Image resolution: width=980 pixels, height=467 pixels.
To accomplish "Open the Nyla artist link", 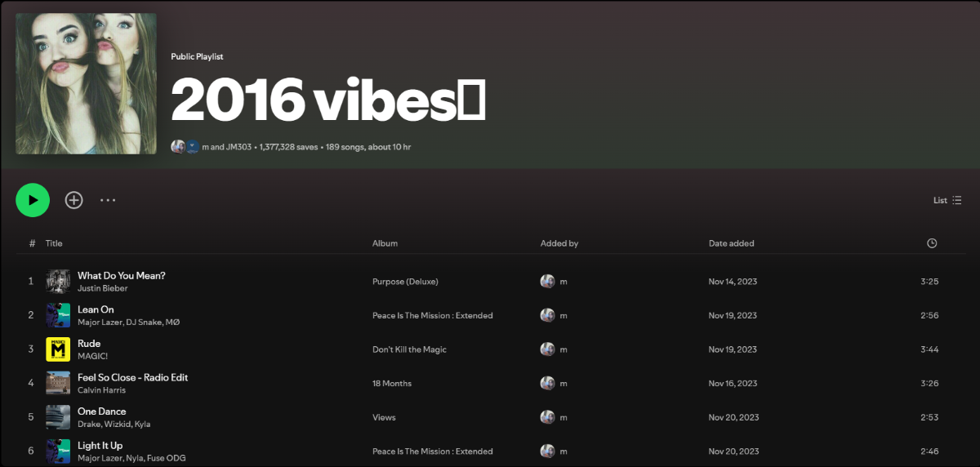I will tap(135, 458).
